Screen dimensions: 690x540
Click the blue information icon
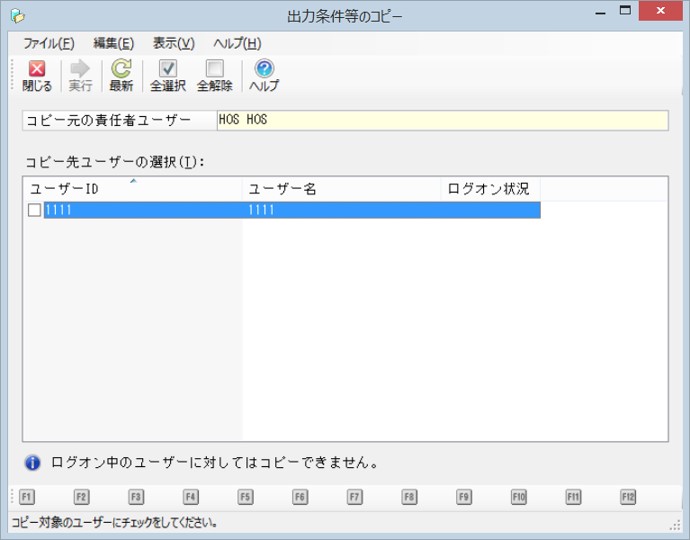coord(32,463)
